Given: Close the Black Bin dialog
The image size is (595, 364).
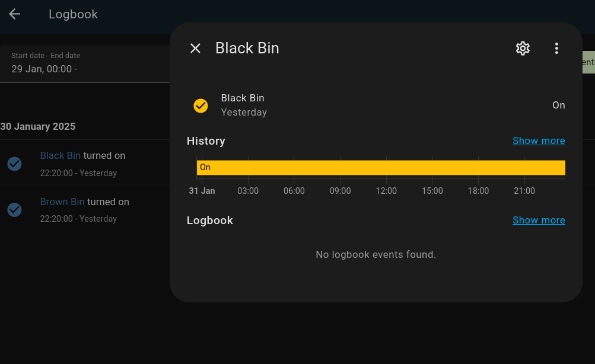Looking at the screenshot, I should pyautogui.click(x=195, y=49).
